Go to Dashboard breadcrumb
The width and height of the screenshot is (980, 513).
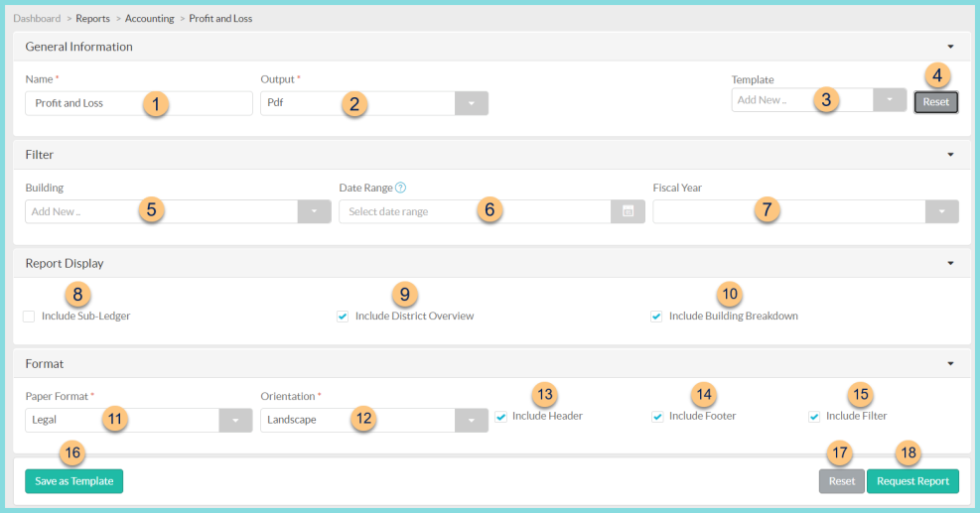[37, 19]
